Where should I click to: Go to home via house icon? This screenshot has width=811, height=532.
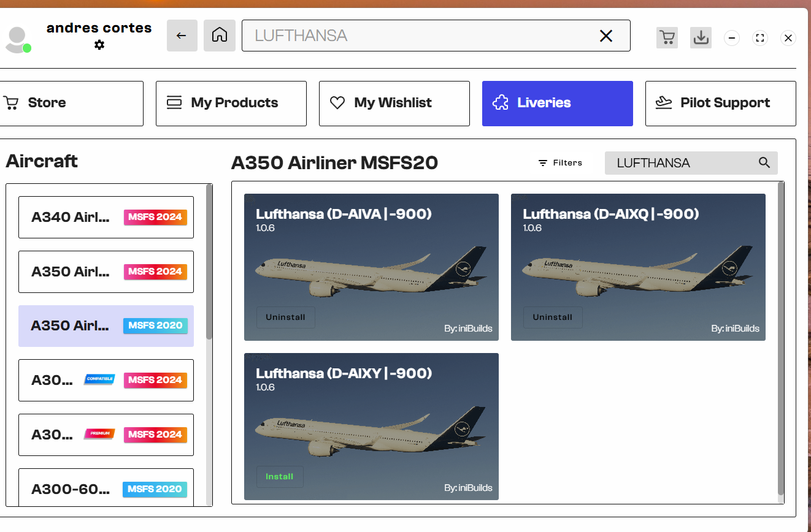point(220,36)
